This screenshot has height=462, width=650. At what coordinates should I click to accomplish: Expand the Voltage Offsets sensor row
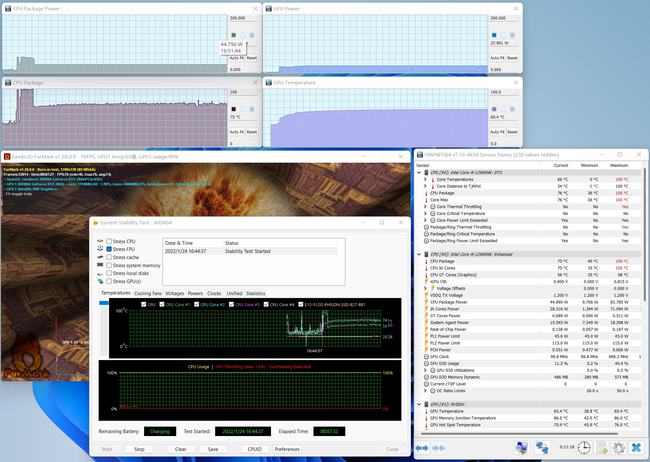[427, 288]
